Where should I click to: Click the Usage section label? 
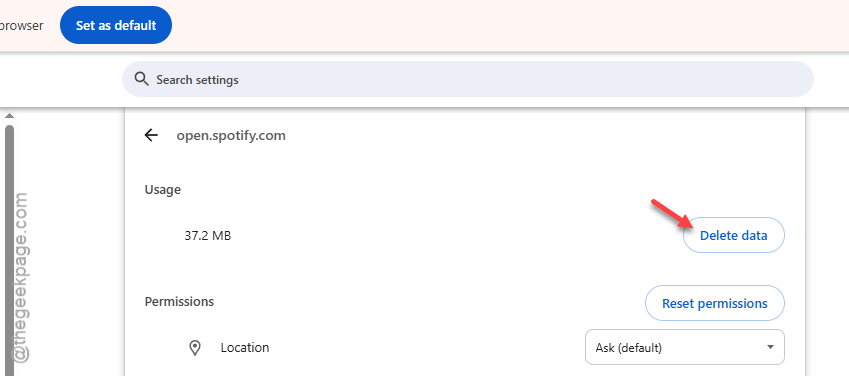coord(162,190)
